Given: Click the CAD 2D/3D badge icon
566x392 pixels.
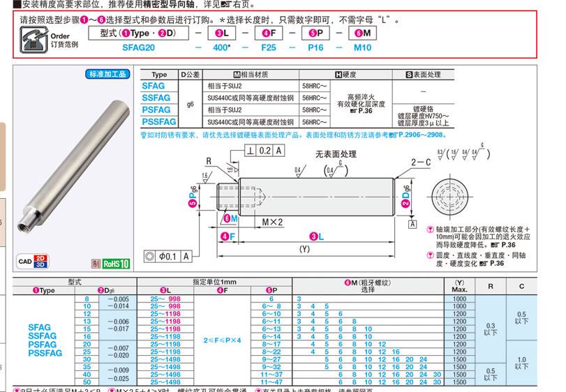Looking at the screenshot, I should click(x=32, y=262).
